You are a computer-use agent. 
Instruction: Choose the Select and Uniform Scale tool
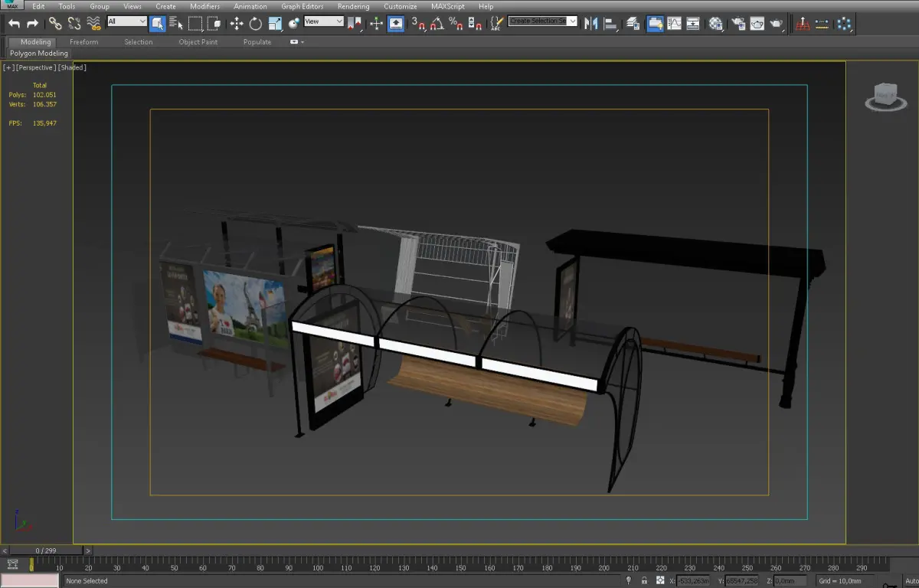tap(275, 24)
